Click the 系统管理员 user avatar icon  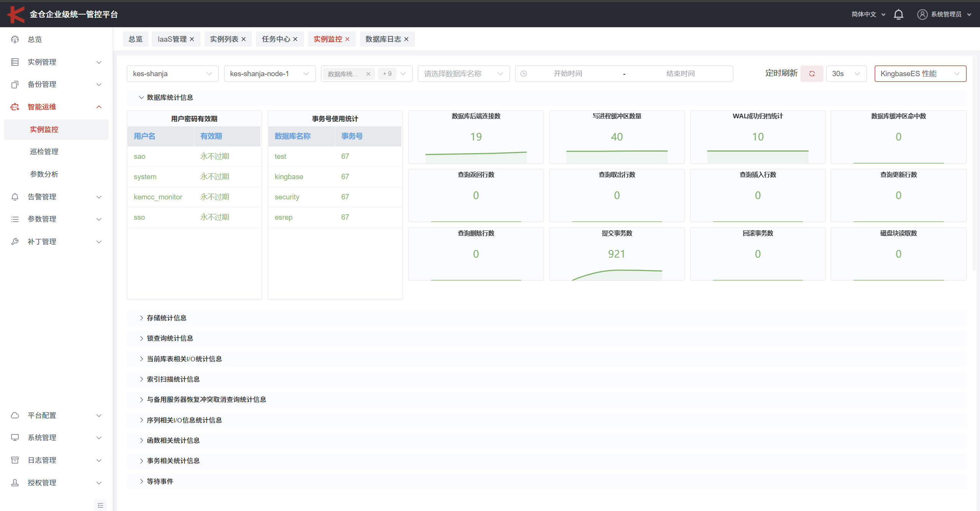[x=922, y=15]
